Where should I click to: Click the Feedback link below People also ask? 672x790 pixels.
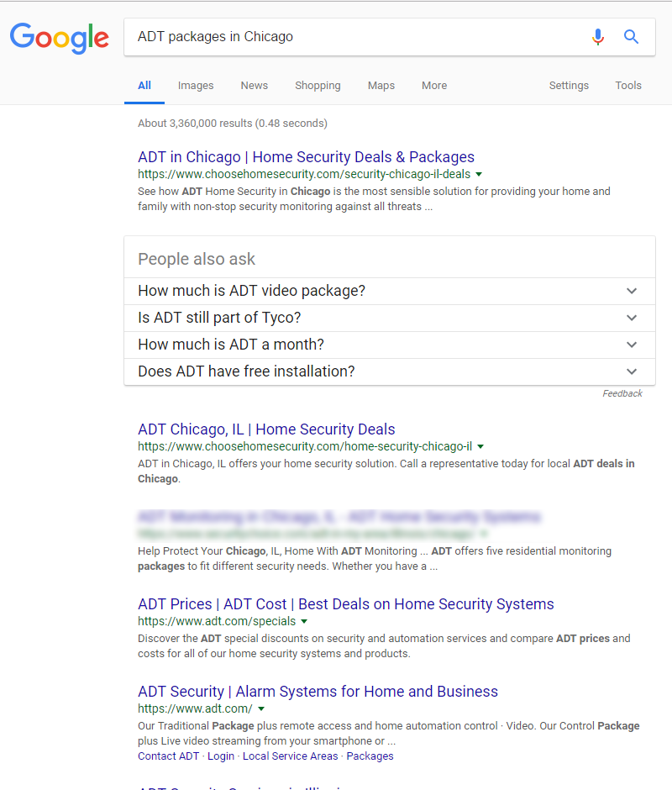pos(622,392)
